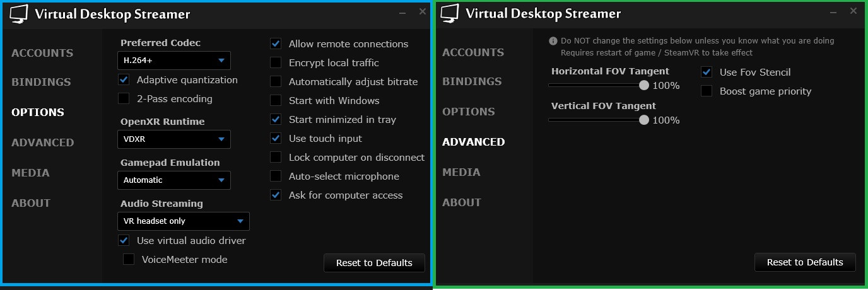Open the OpenXR Runtime dropdown showing VDXR

174,139
